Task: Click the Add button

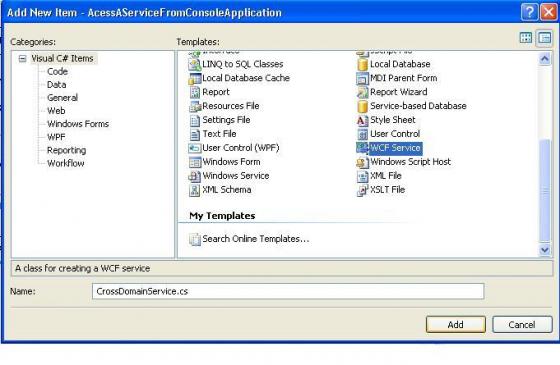Action: click(x=456, y=325)
